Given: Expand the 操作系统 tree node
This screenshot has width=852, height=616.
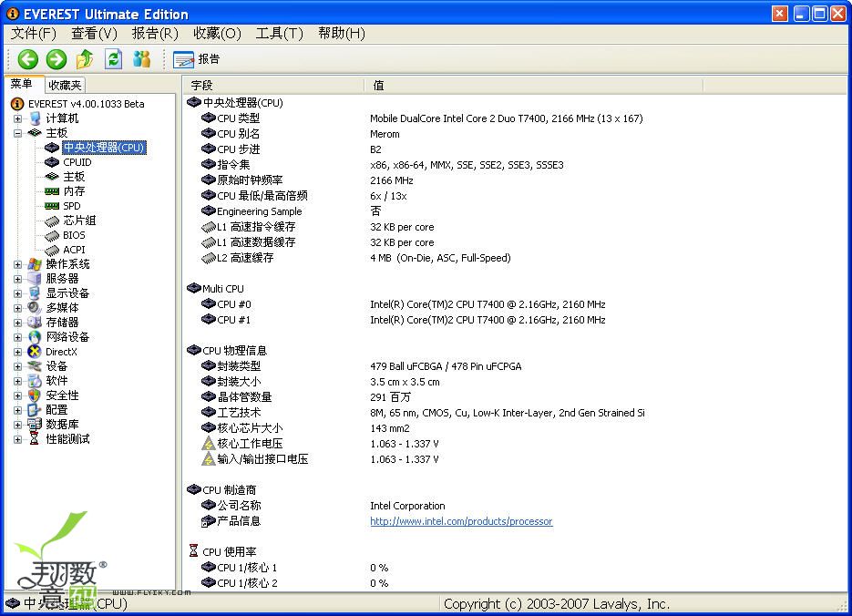Looking at the screenshot, I should point(18,264).
